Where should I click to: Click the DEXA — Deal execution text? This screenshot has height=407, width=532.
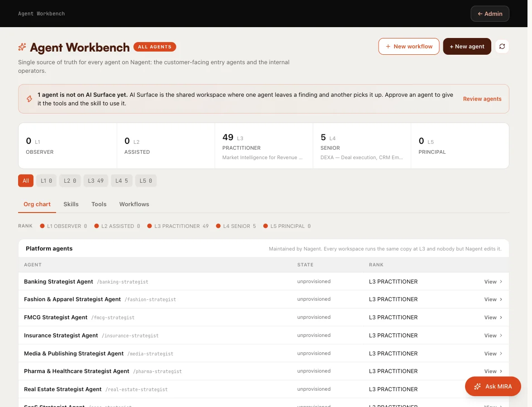click(x=362, y=157)
